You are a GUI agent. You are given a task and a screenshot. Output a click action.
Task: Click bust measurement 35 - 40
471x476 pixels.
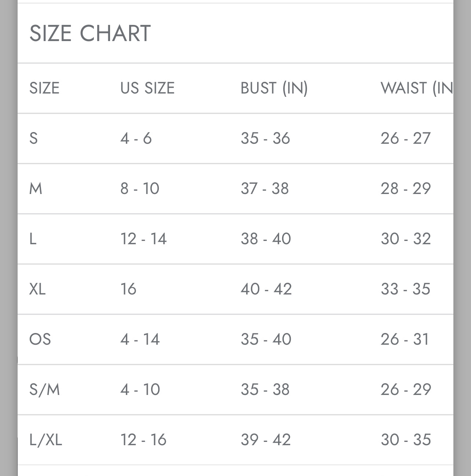(x=266, y=339)
